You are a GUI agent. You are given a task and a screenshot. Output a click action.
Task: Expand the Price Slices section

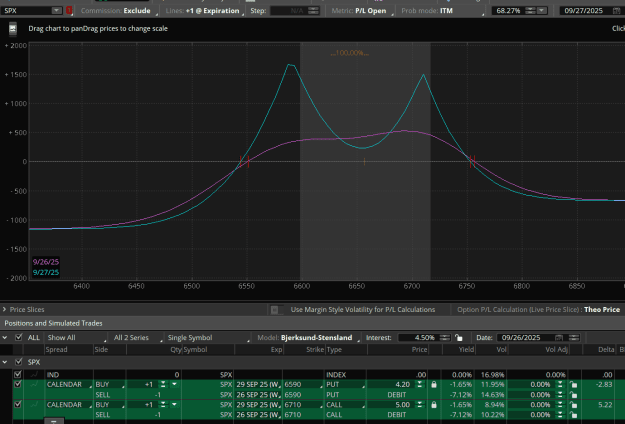click(4, 310)
